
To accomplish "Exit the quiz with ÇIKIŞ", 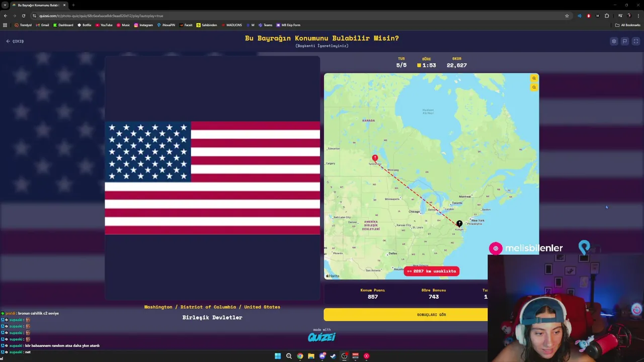I will click(x=15, y=41).
